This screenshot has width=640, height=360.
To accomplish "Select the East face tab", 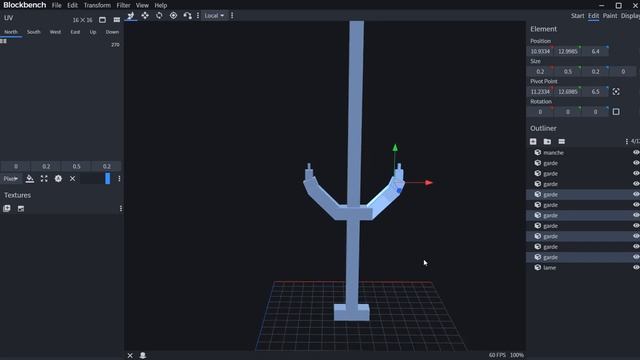I will [75, 32].
